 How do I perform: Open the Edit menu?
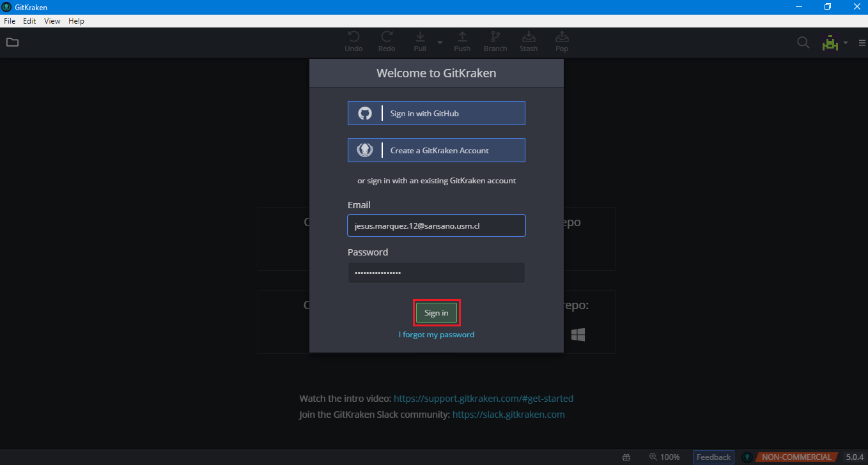pyautogui.click(x=29, y=21)
